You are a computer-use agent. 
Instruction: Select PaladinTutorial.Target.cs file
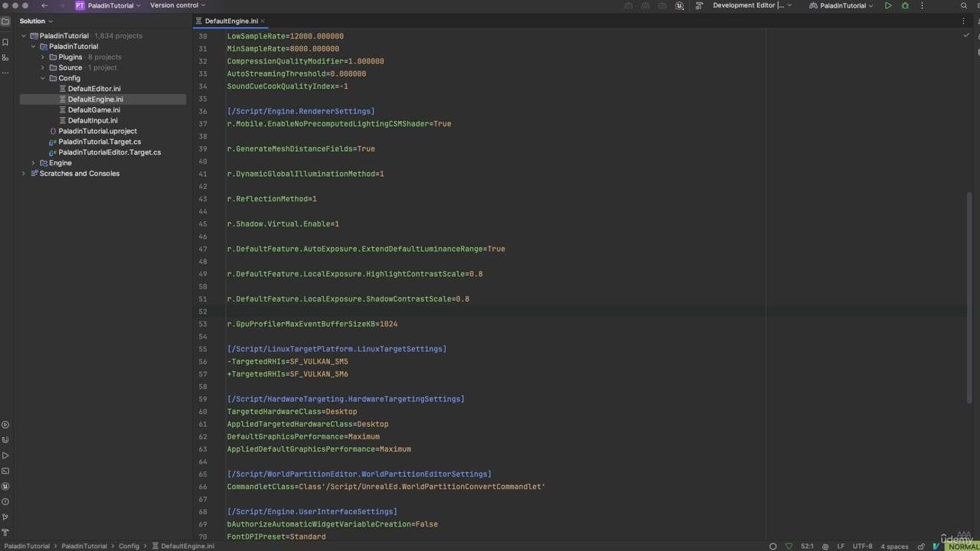(100, 142)
